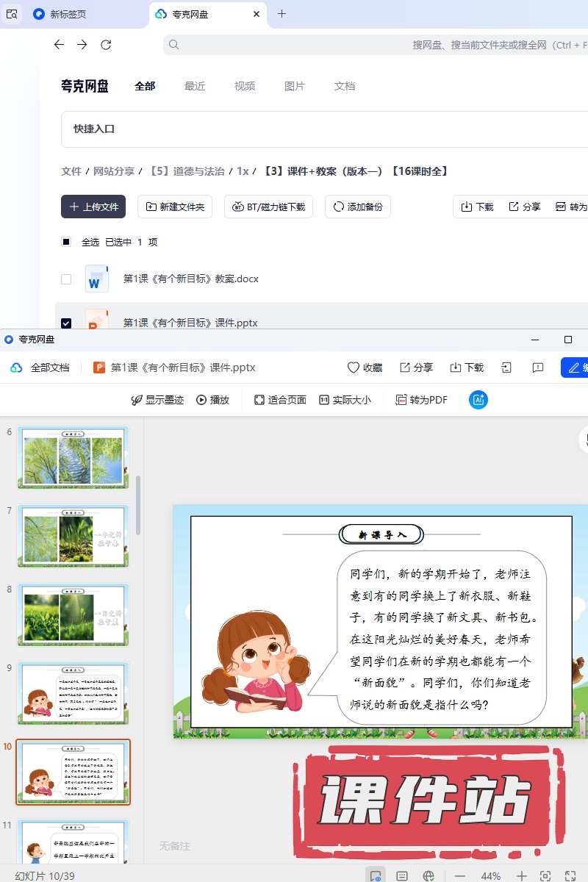The width and height of the screenshot is (588, 882).
Task: Start slideshow with 播放 button
Action: (x=212, y=400)
